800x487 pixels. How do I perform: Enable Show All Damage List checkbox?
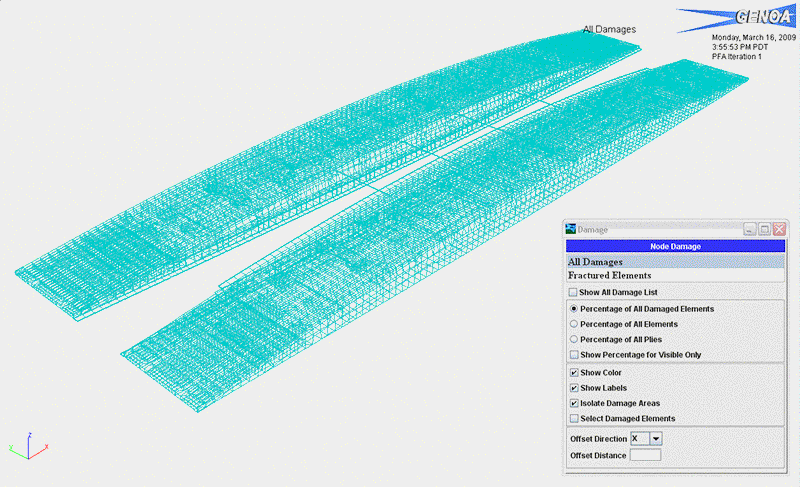[573, 292]
